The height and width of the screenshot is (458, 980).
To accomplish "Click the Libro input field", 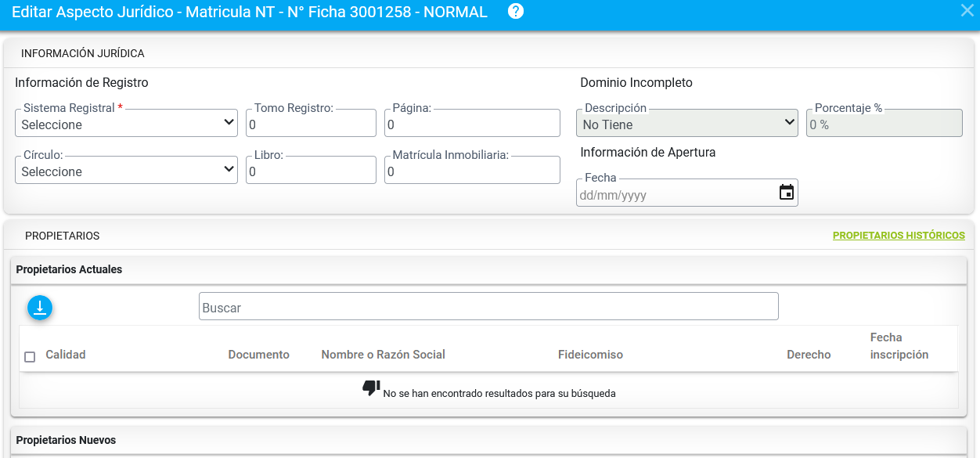I will click(x=311, y=171).
